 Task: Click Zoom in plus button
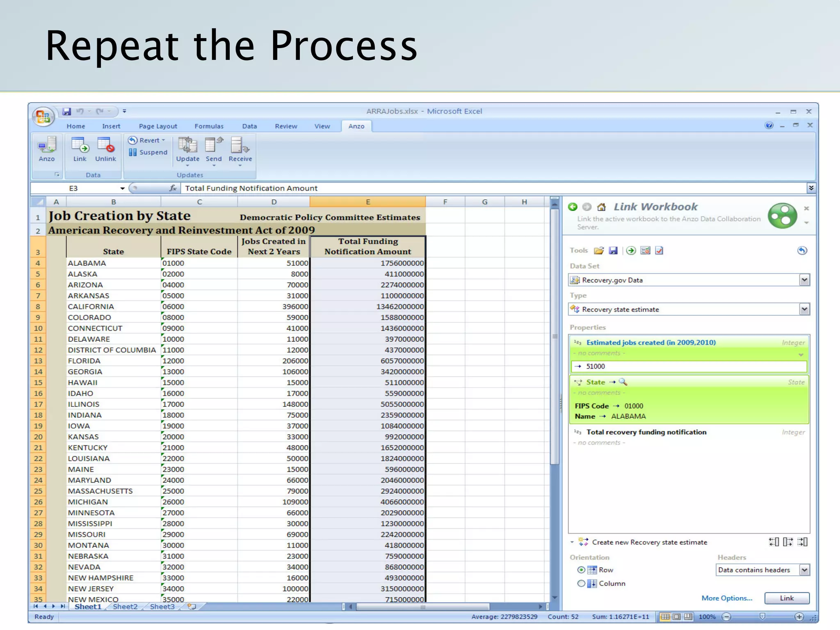click(x=799, y=616)
